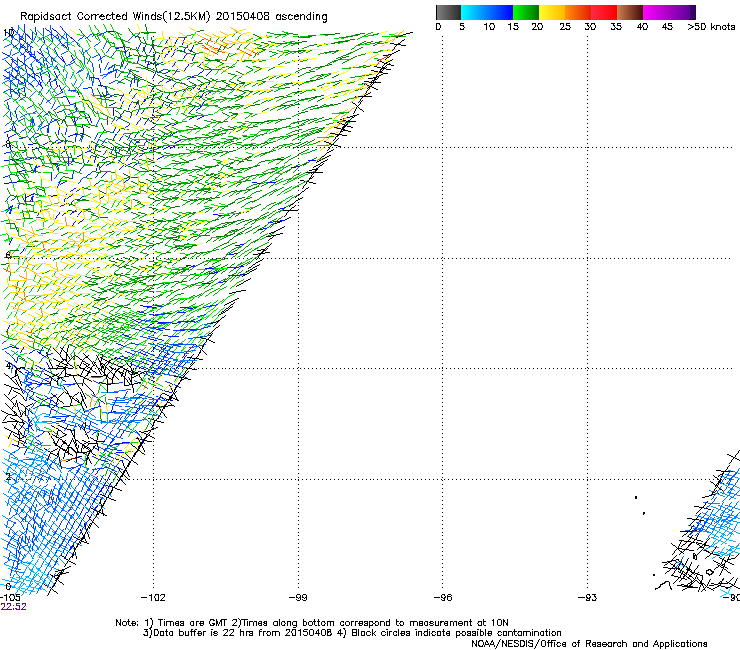740x650 pixels.
Task: Click the '-105' longitude axis label
Action: (10, 598)
